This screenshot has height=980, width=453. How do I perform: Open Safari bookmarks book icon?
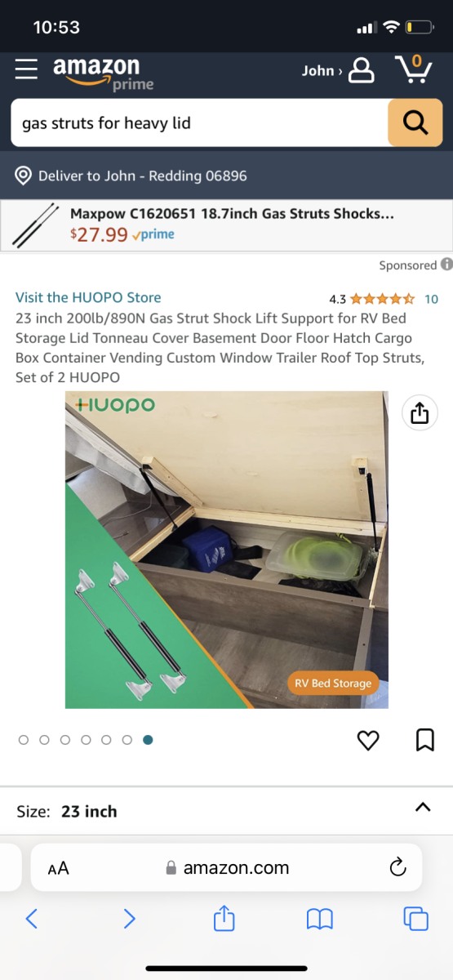[x=319, y=920]
